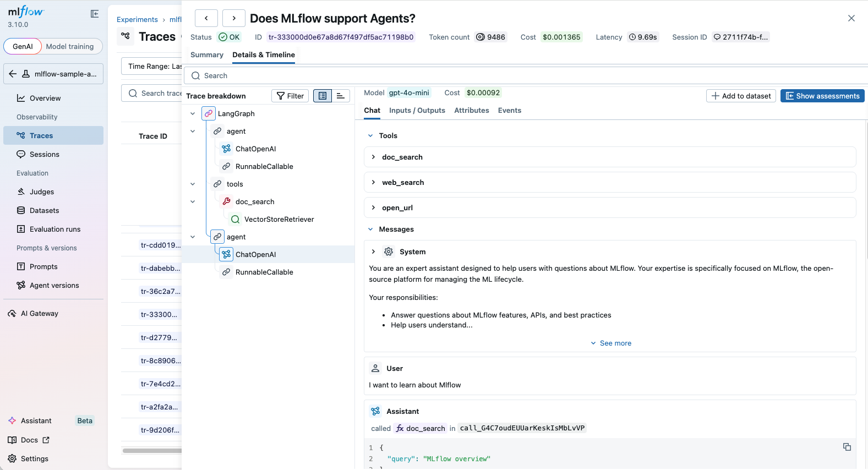Collapse the tools tree node
This screenshot has height=470, width=868.
tap(193, 184)
